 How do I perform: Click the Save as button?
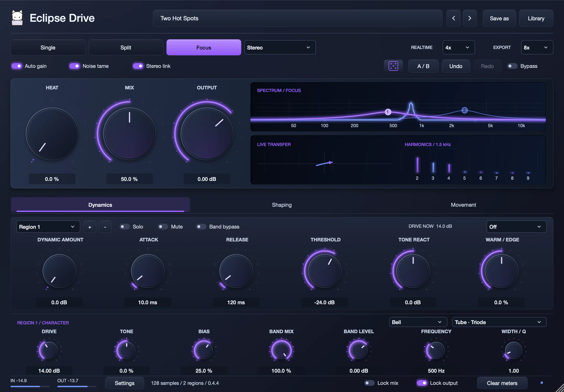click(499, 18)
